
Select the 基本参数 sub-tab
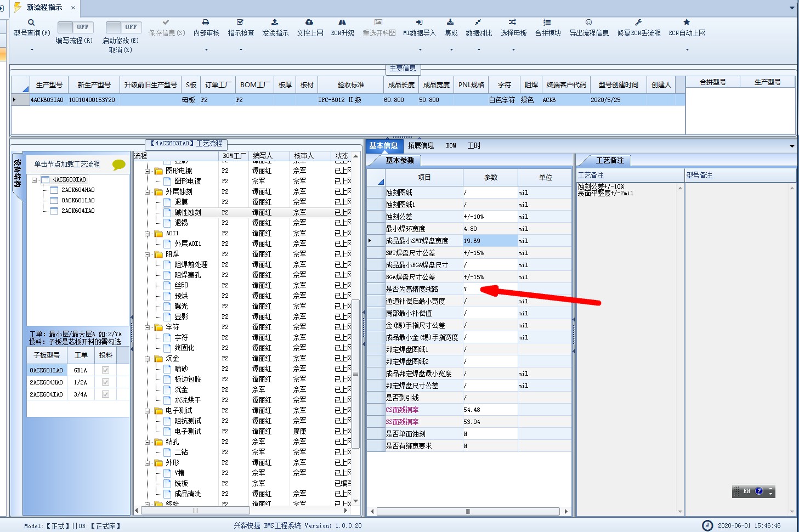point(400,160)
